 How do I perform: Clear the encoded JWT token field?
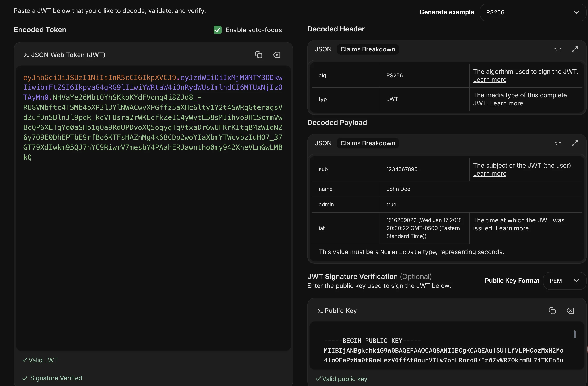pos(277,55)
